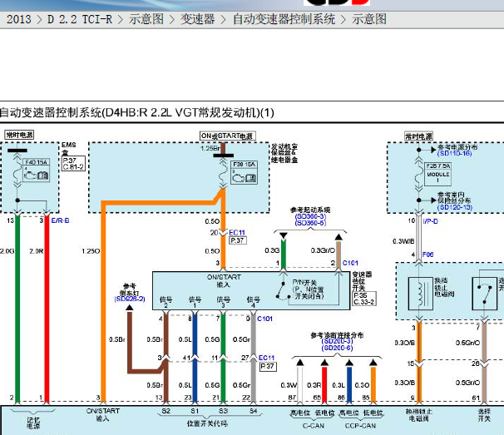The width and height of the screenshot is (504, 435).
Task: Open the 自动变速器控制系统 breadcrumb
Action: [284, 19]
